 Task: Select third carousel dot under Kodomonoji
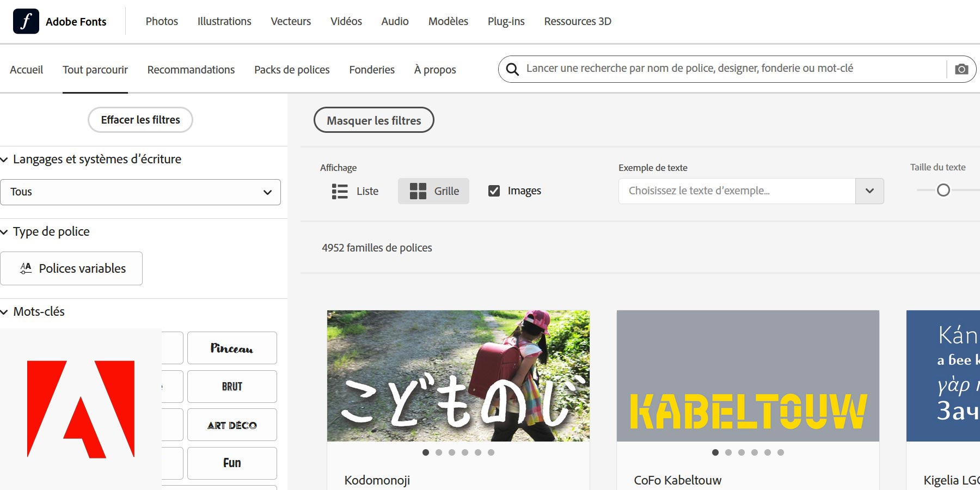point(452,452)
